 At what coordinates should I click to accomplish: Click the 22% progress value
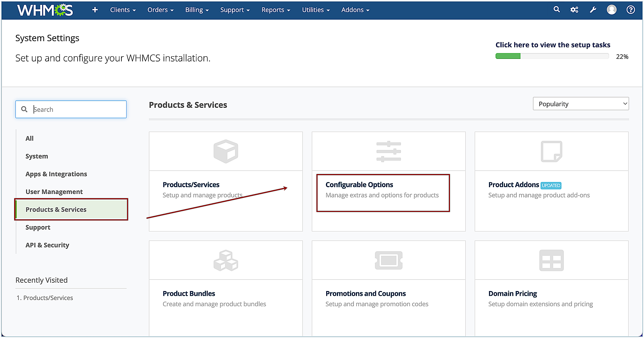[x=622, y=57]
